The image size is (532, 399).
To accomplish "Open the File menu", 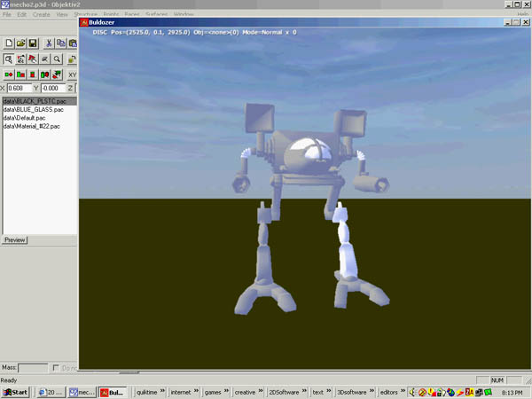I will tap(7, 14).
